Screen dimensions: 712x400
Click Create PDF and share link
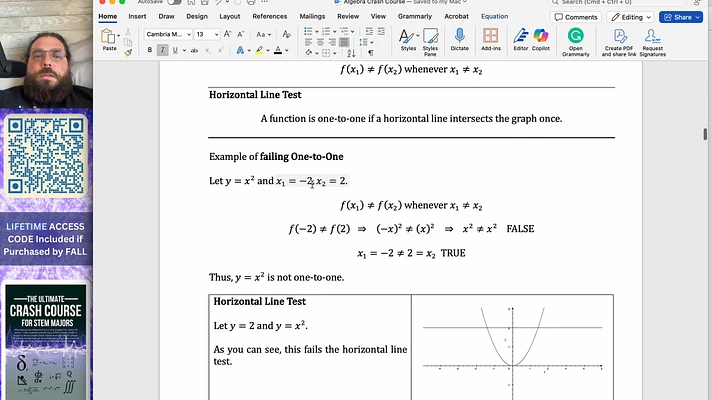pos(619,42)
